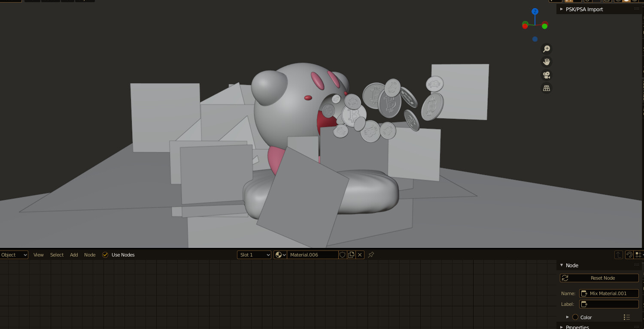This screenshot has width=644, height=329.
Task: Toggle orthographic projection with the grid icon
Action: click(x=546, y=88)
